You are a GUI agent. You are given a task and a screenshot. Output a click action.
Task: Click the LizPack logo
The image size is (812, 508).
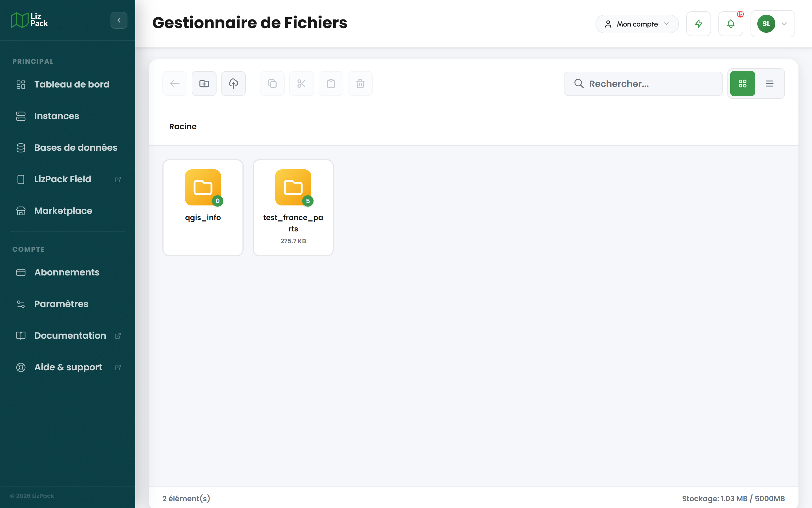[x=30, y=20]
